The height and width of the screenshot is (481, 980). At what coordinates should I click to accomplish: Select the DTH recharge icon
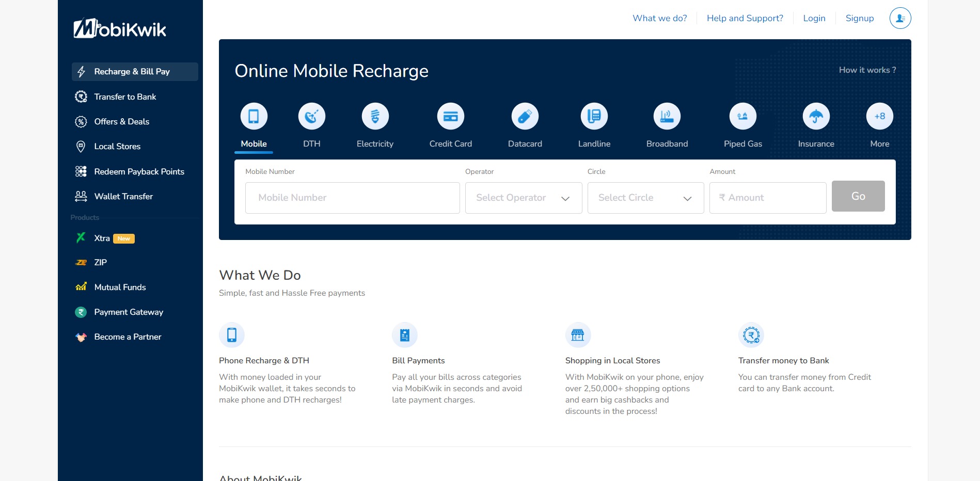[311, 117]
